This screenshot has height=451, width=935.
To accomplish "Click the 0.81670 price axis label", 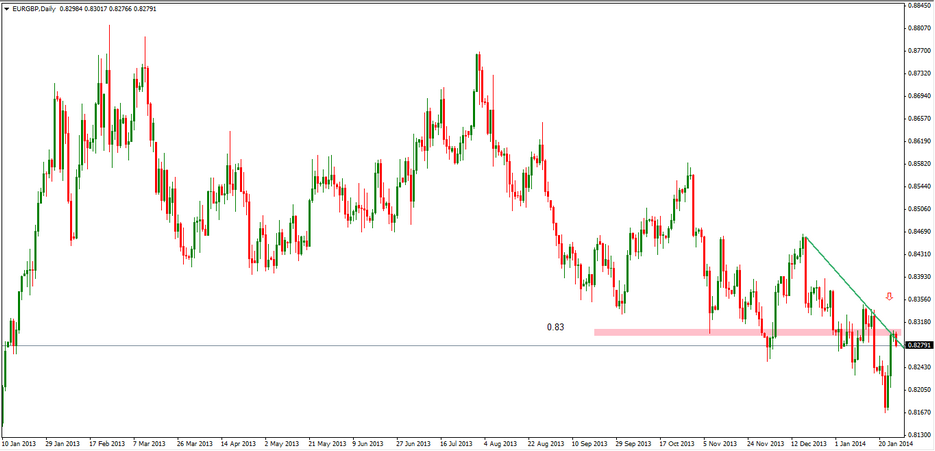I will pyautogui.click(x=919, y=413).
